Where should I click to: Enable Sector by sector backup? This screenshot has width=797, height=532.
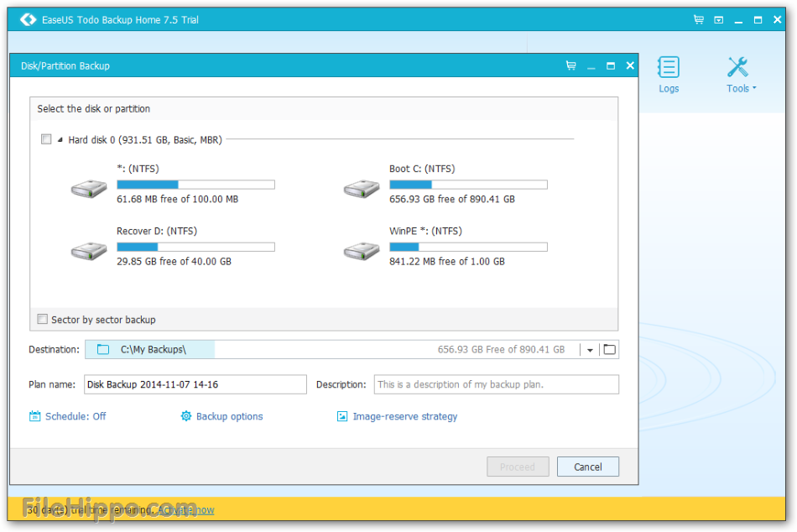[x=43, y=319]
